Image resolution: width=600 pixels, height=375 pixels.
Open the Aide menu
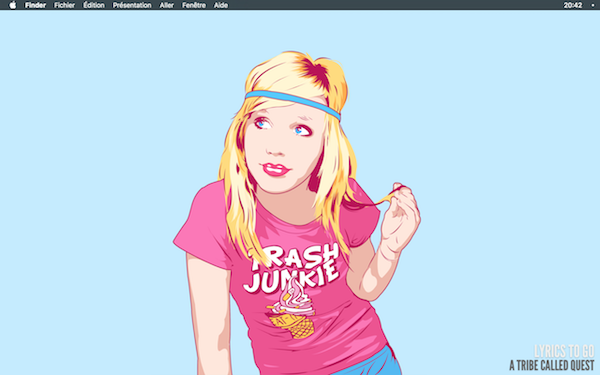click(221, 5)
